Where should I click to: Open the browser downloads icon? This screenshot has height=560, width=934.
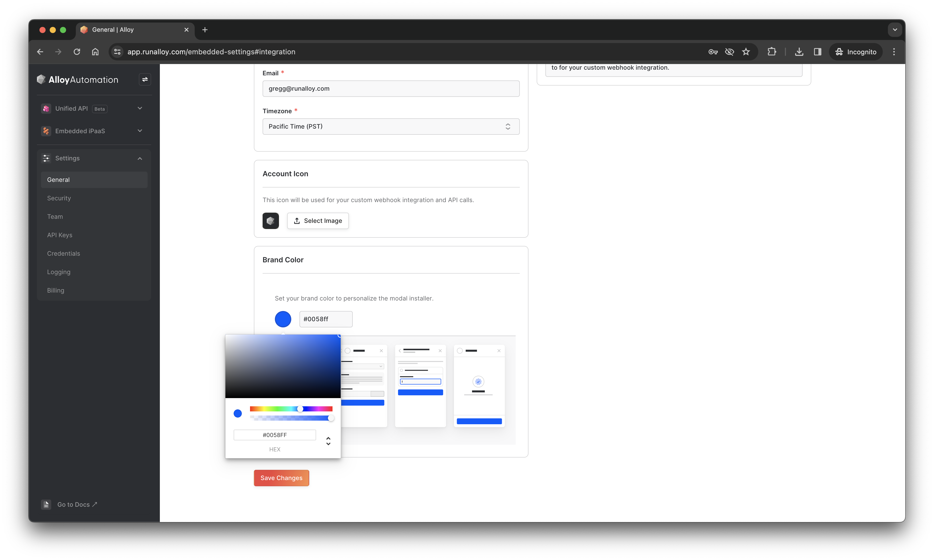799,52
